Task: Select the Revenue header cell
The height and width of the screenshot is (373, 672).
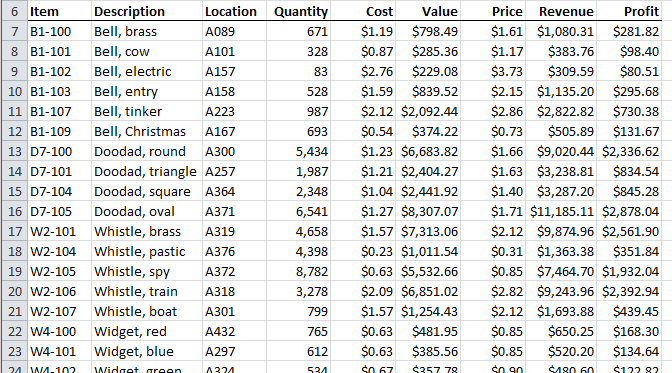Action: pos(561,11)
